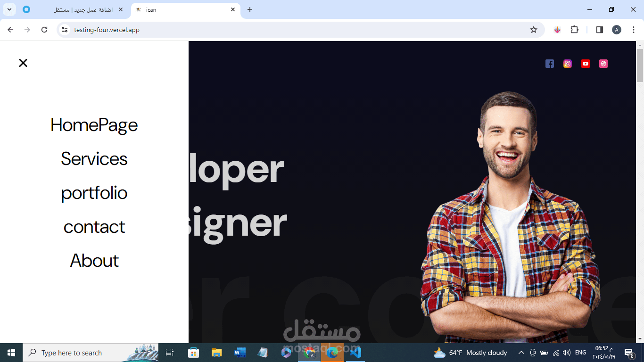Open Task View on taskbar

click(170, 353)
